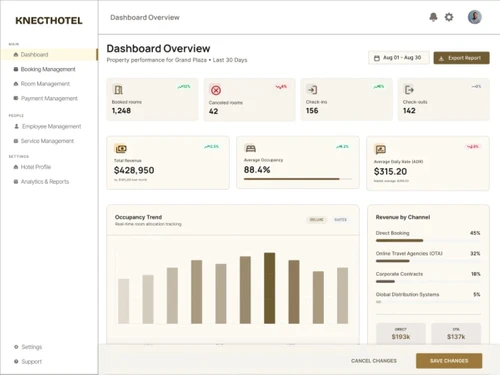Click the Employee Management person icon
Screen dimensions: 500x375
16,126
